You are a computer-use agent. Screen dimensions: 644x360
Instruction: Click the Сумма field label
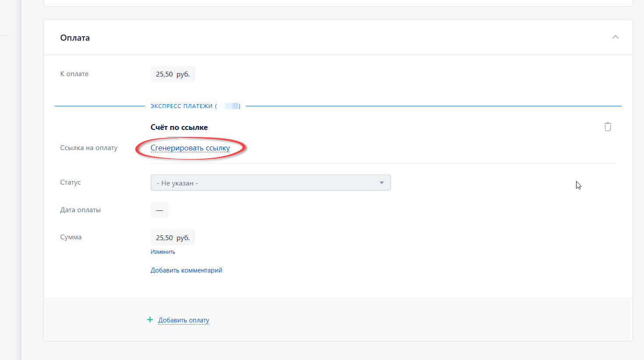point(71,237)
